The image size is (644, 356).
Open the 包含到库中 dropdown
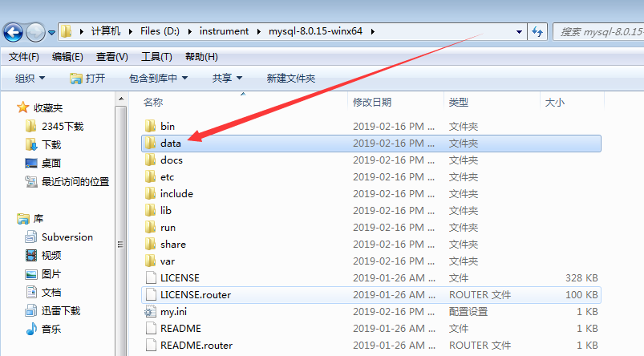coord(158,78)
